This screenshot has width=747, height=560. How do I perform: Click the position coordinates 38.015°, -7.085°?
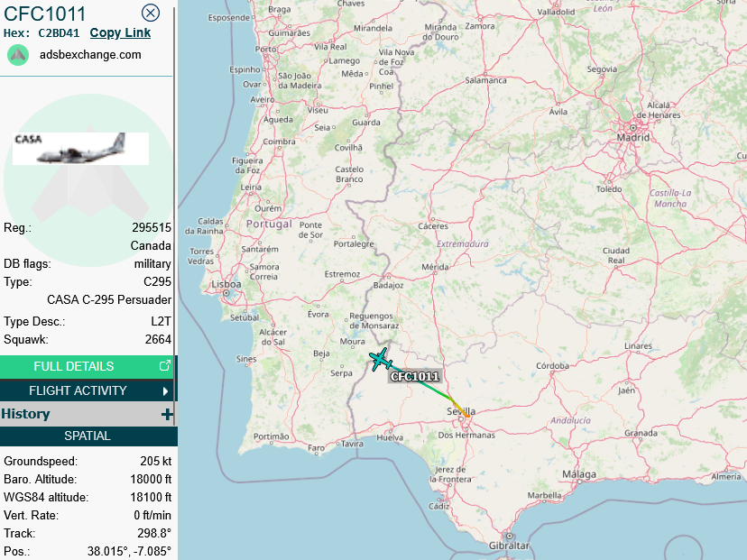pyautogui.click(x=129, y=551)
